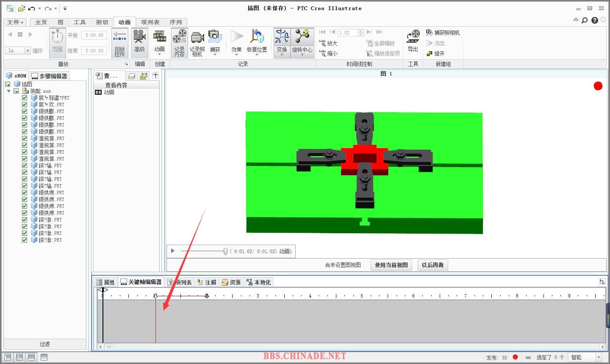Open help via the question mark icon
Viewport: 610px width, 364px height.
tap(595, 20)
